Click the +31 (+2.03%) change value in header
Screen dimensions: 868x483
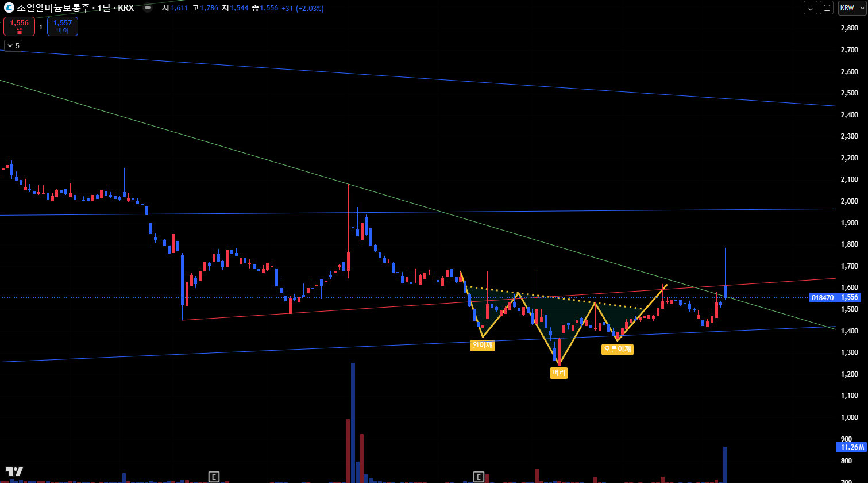pos(302,9)
